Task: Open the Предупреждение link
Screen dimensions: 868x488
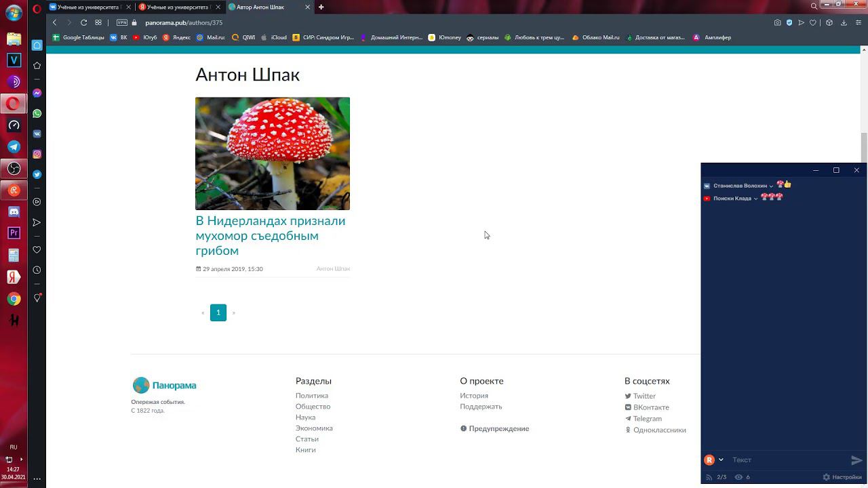Action: pos(494,428)
